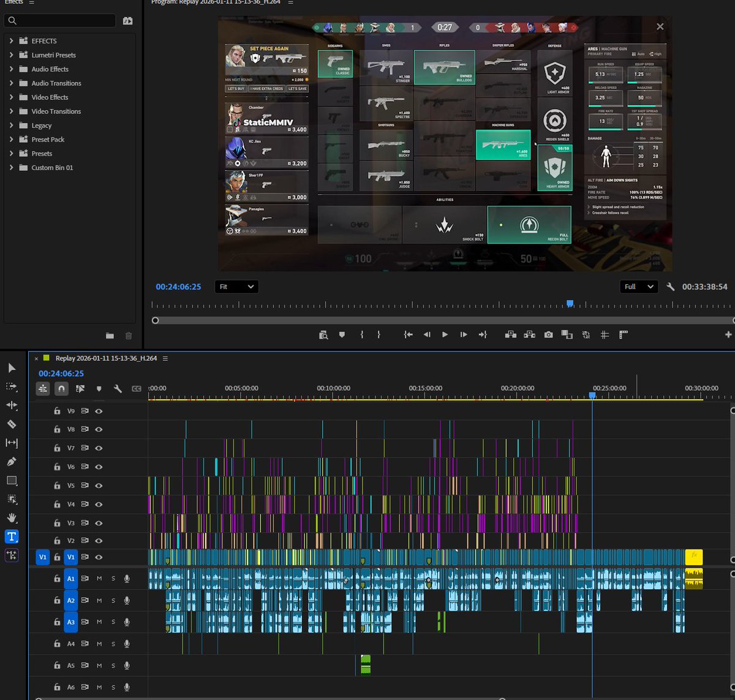
Task: Select the Pen tool
Action: (12, 461)
